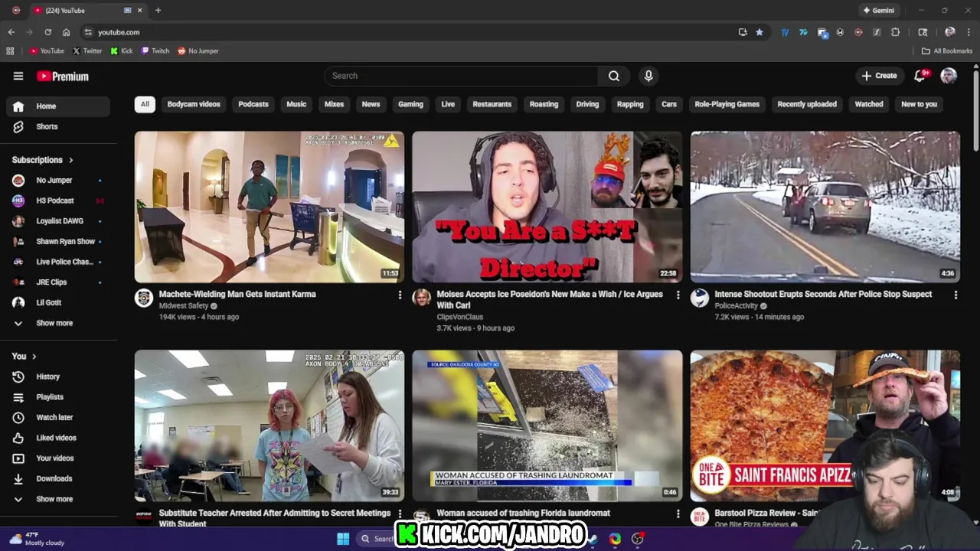Open Playlists in the sidebar
Viewport: 980px width, 551px height.
[x=58, y=397]
